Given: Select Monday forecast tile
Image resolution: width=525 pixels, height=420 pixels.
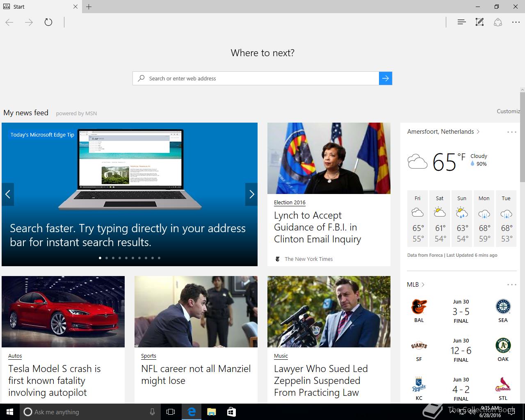Looking at the screenshot, I should pos(484,219).
